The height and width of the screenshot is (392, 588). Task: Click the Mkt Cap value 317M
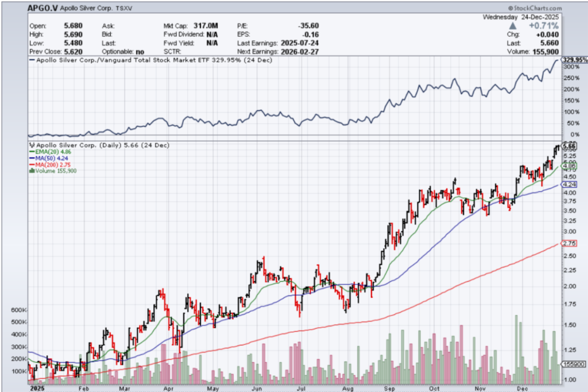coord(206,26)
